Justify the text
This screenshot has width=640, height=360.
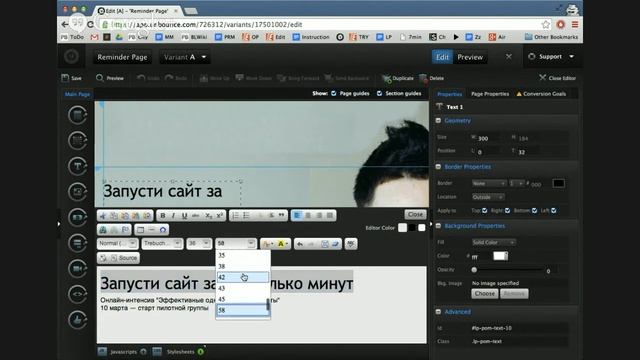point(330,216)
